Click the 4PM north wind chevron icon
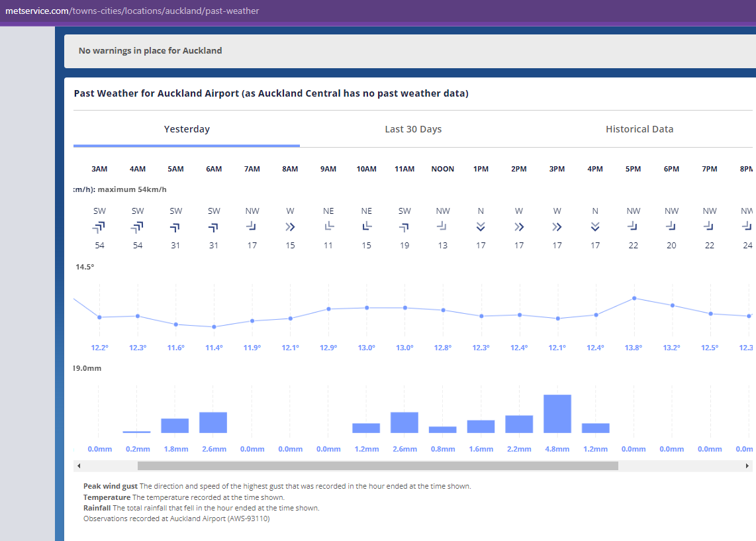 pos(595,227)
